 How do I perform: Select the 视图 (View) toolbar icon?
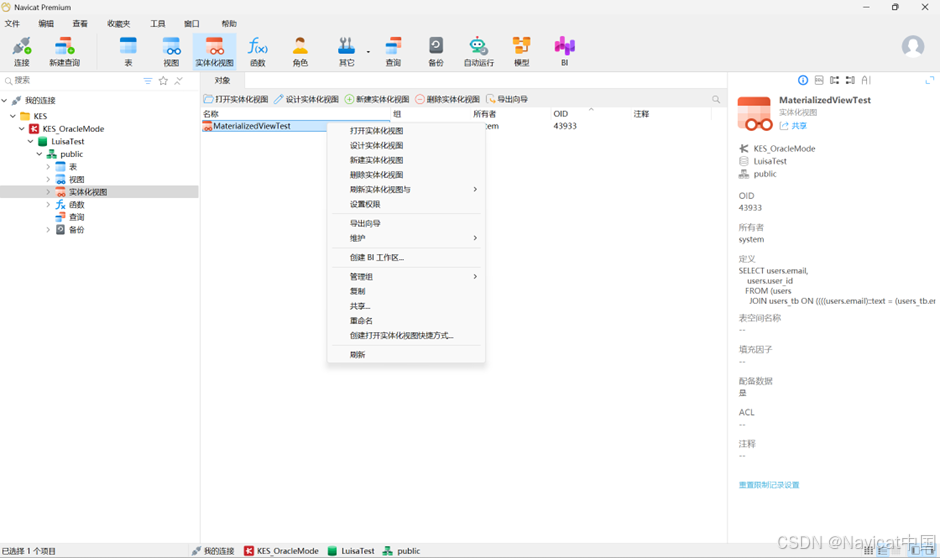171,52
